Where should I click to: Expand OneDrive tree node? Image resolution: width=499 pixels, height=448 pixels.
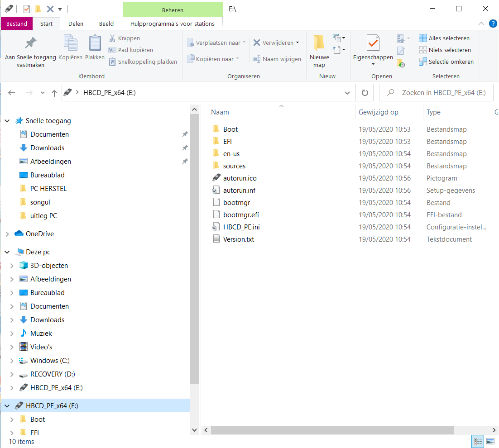[7, 234]
